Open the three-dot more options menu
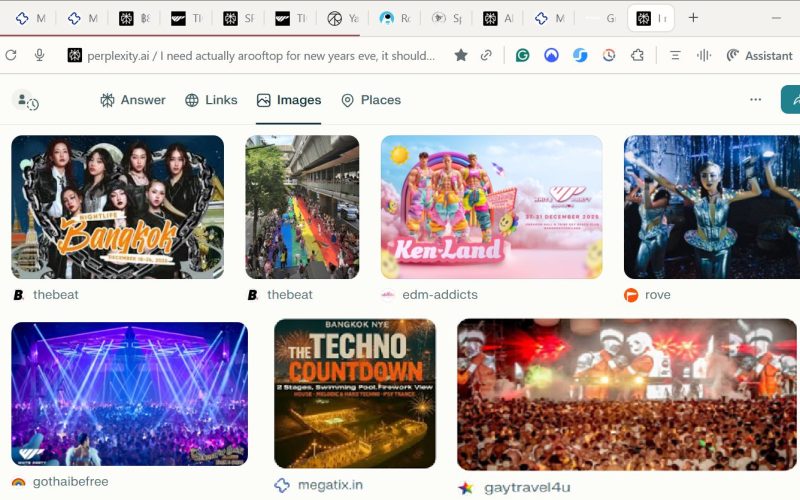The image size is (800, 500). (x=756, y=99)
